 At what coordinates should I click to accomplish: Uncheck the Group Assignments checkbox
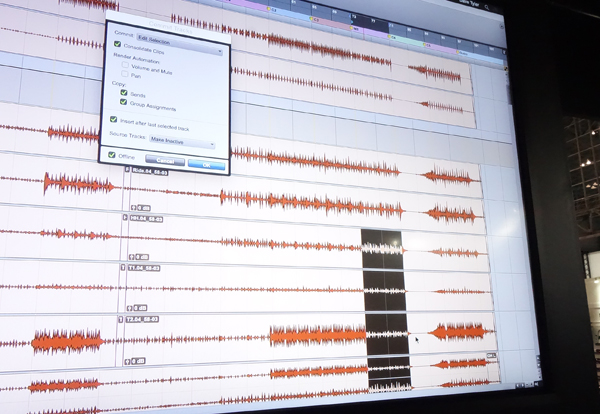(x=123, y=102)
